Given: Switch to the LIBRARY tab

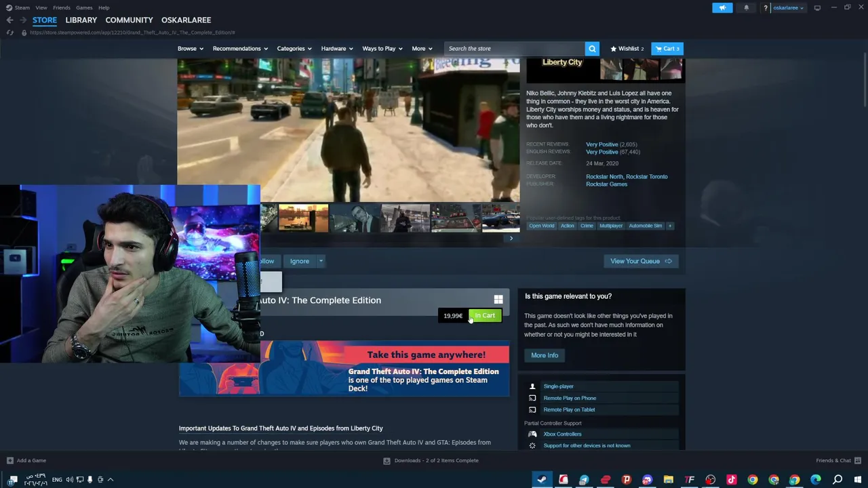Looking at the screenshot, I should point(81,20).
